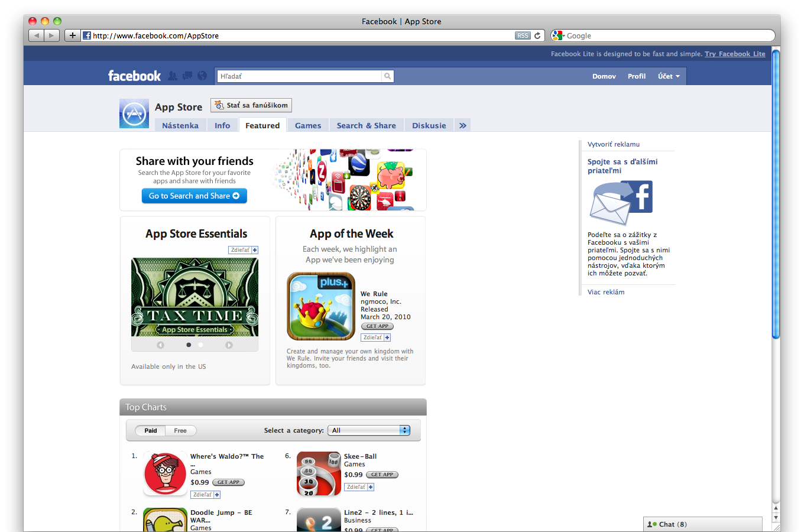Open the Info tab
Screen dimensions: 804x532
click(222, 125)
